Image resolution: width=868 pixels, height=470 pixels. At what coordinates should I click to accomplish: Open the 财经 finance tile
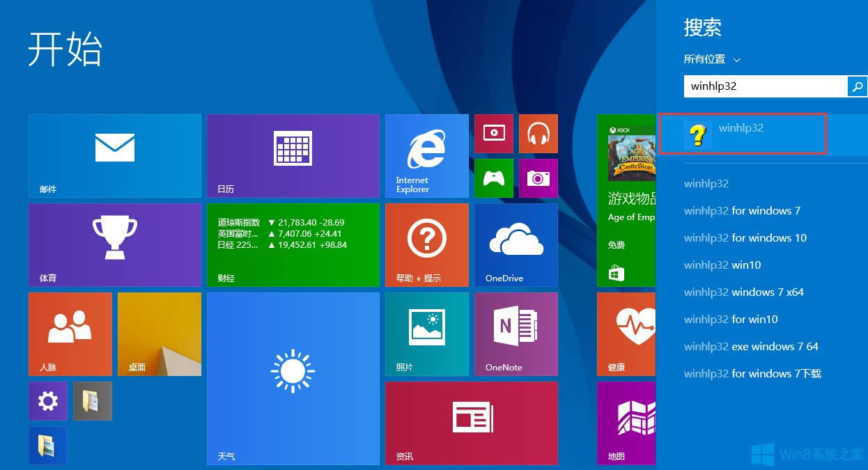(x=293, y=244)
